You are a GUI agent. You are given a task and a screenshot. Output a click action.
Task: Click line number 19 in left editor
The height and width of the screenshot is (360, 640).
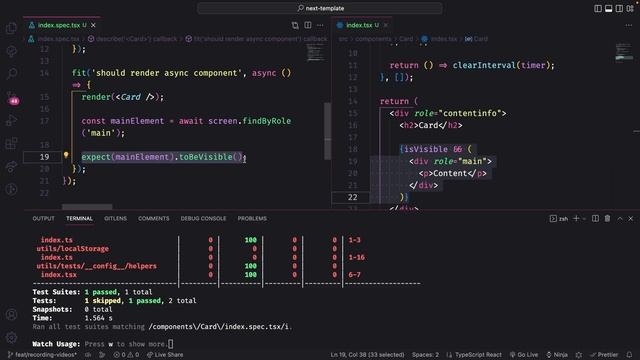44,157
